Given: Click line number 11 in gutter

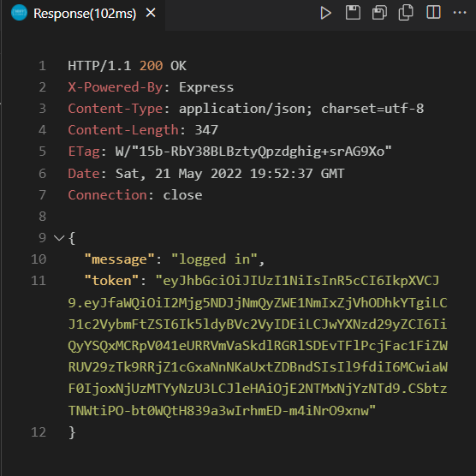Looking at the screenshot, I should (x=39, y=281).
